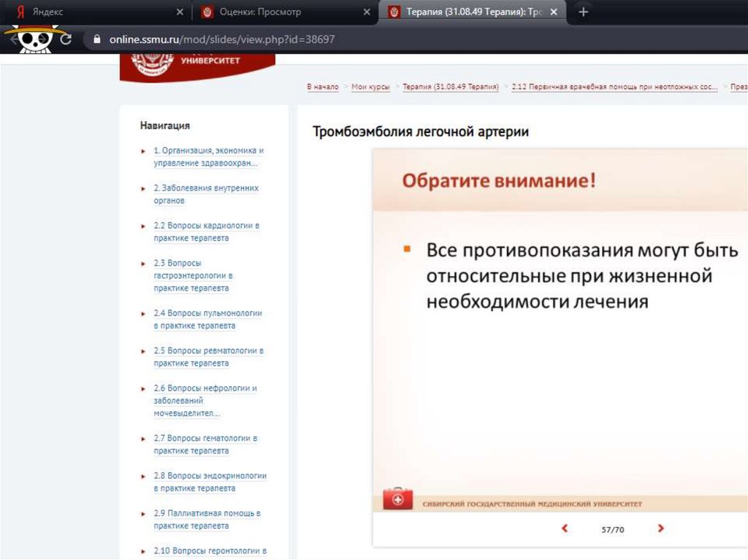
Task: Expand 2.7 Вопросы гематологии navigation item
Action: tap(205, 444)
